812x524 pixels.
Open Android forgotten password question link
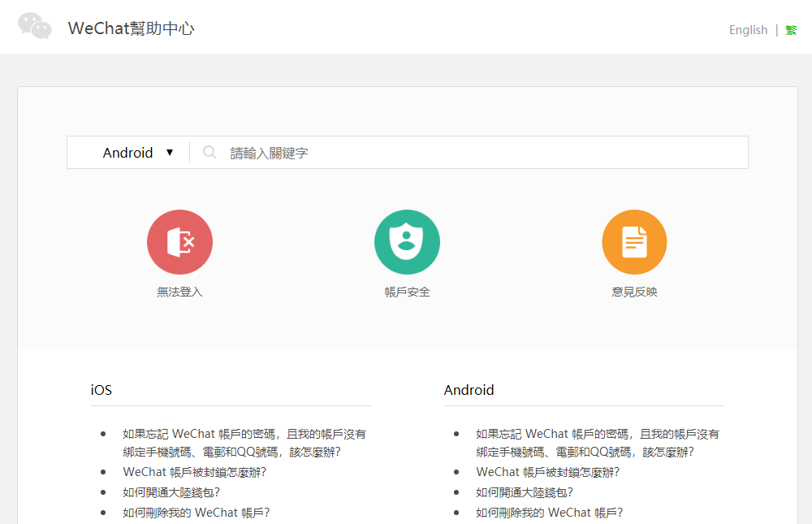[598, 443]
